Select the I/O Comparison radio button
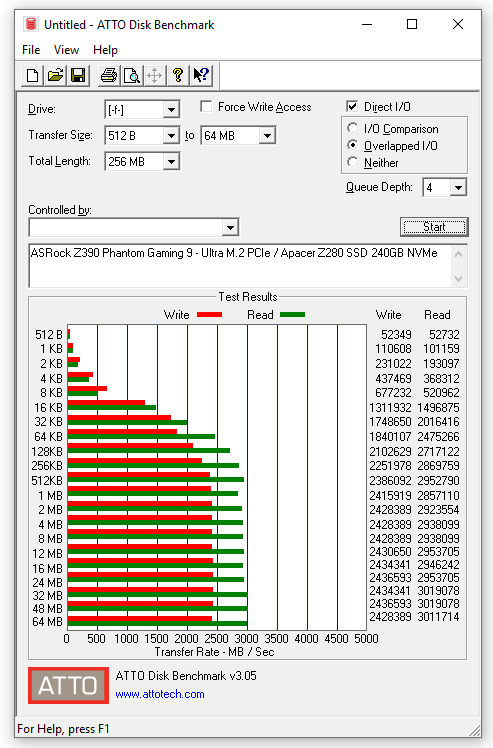The image size is (493, 748). coord(353,128)
